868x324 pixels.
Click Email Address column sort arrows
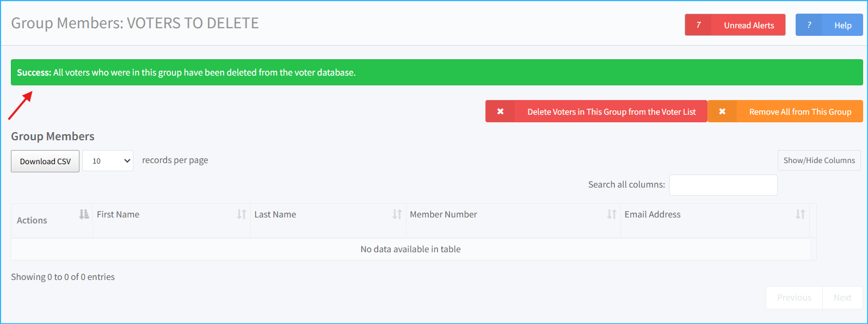click(x=800, y=214)
